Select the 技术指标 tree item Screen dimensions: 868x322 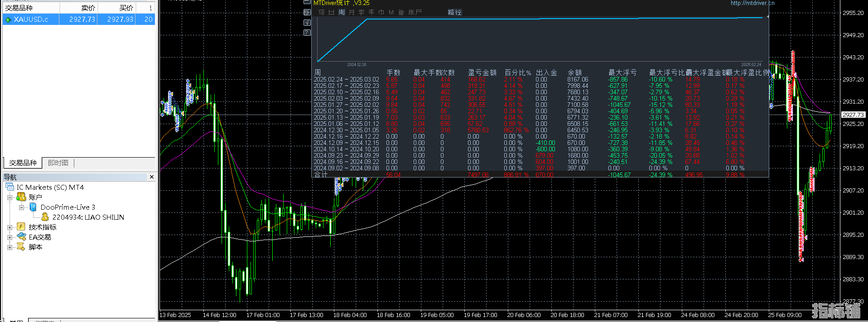[43, 227]
